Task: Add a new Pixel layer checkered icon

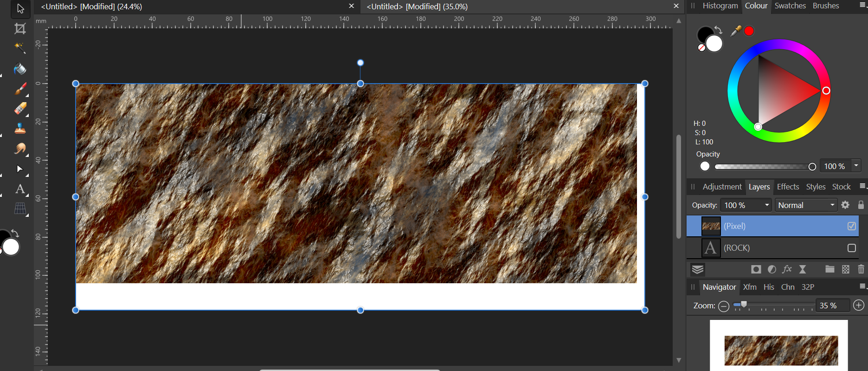Action: pyautogui.click(x=846, y=269)
